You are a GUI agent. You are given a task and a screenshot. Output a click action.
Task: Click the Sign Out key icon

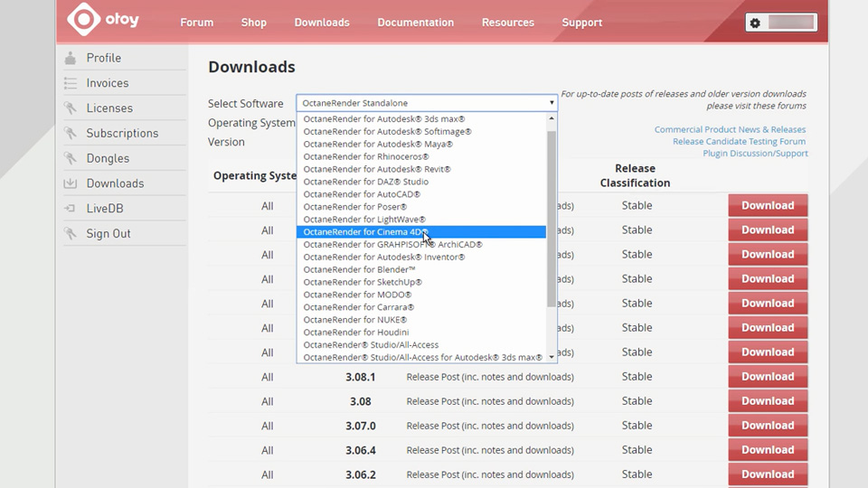[71, 233]
